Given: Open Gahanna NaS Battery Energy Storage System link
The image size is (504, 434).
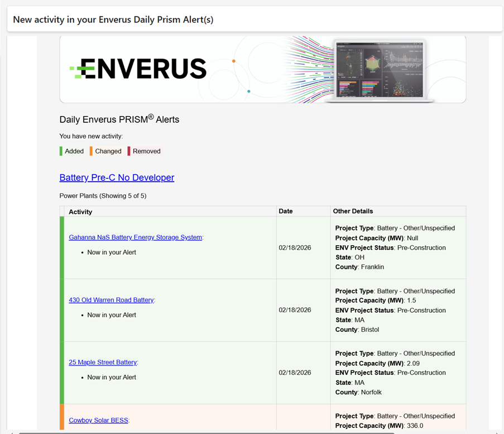Looking at the screenshot, I should coord(135,237).
